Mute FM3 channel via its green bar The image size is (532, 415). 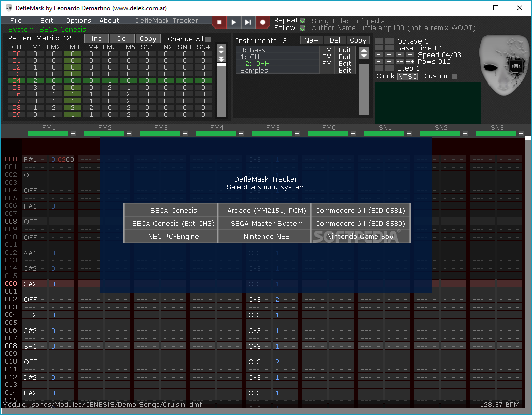160,134
